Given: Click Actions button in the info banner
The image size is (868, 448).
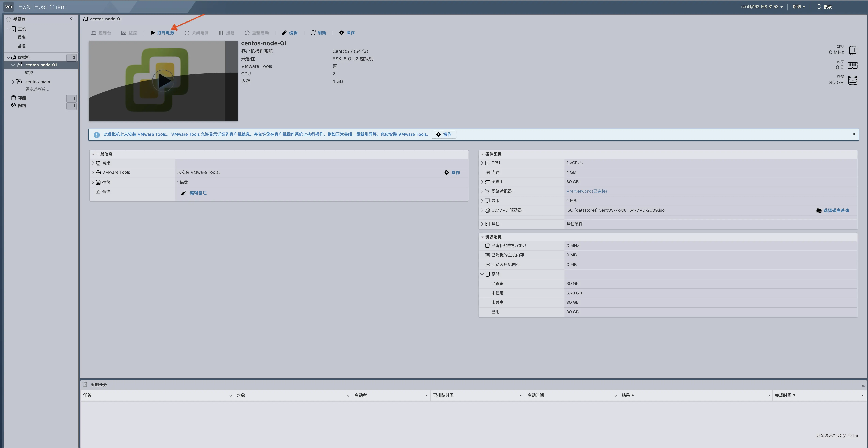Looking at the screenshot, I should [x=444, y=135].
